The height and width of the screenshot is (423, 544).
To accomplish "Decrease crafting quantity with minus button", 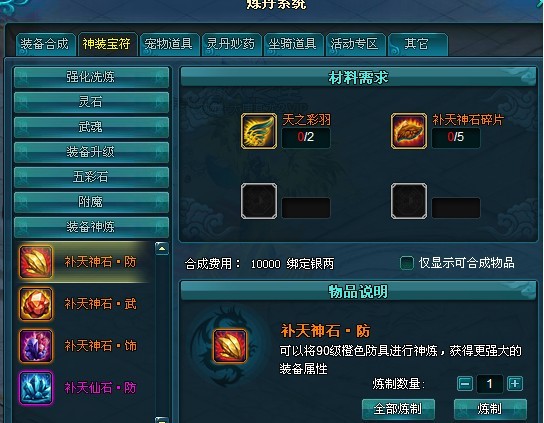I will (x=465, y=384).
